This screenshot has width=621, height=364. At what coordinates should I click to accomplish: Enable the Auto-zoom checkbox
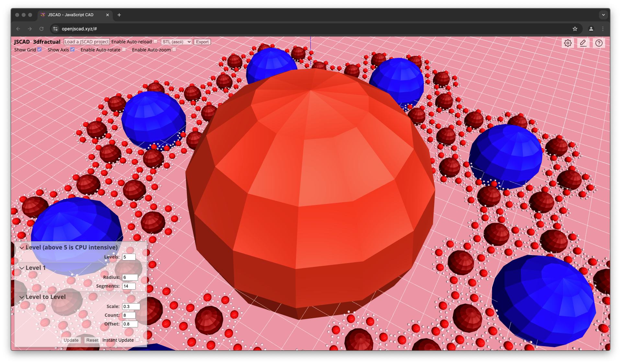pos(174,50)
